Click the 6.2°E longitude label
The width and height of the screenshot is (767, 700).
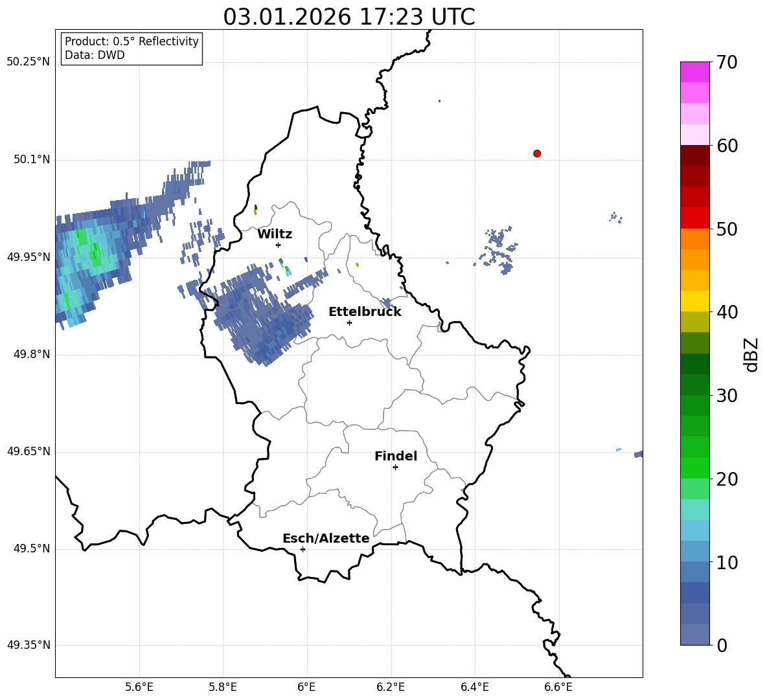tap(391, 687)
